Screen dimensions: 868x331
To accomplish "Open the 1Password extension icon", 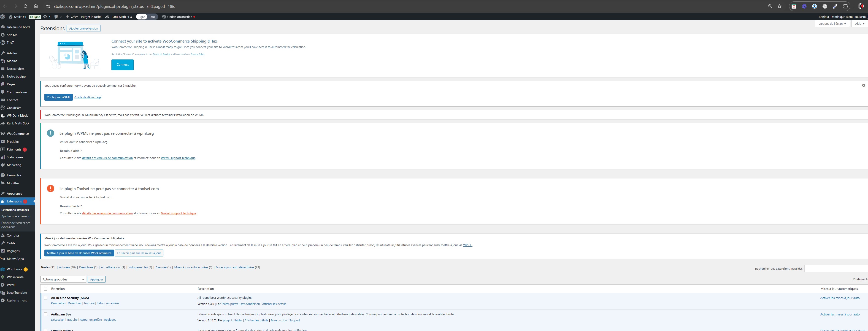I will click(814, 6).
